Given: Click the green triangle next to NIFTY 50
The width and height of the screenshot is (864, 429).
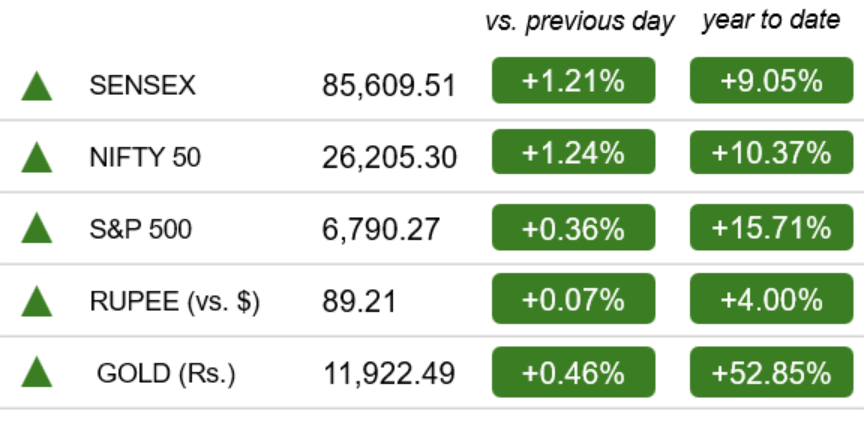Looking at the screenshot, I should coord(37,157).
